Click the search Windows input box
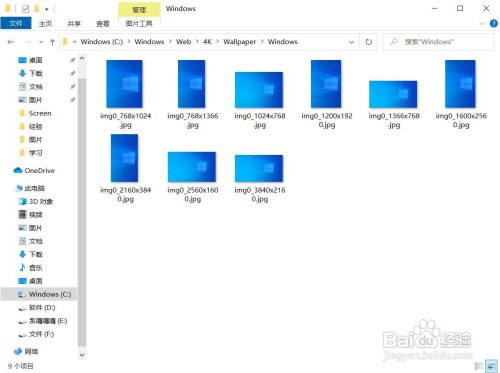This screenshot has height=373, width=500. tap(439, 42)
